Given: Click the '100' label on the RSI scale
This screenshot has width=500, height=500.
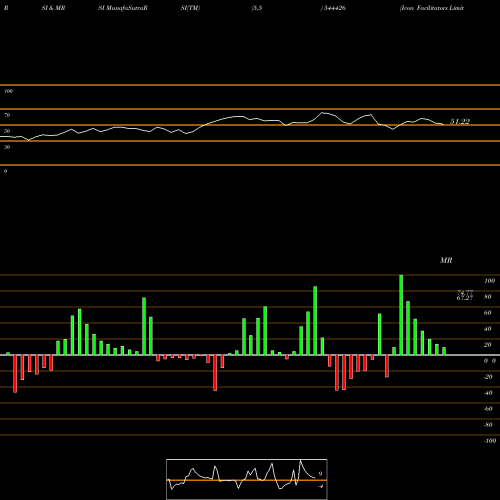Looking at the screenshot, I should (8, 91).
